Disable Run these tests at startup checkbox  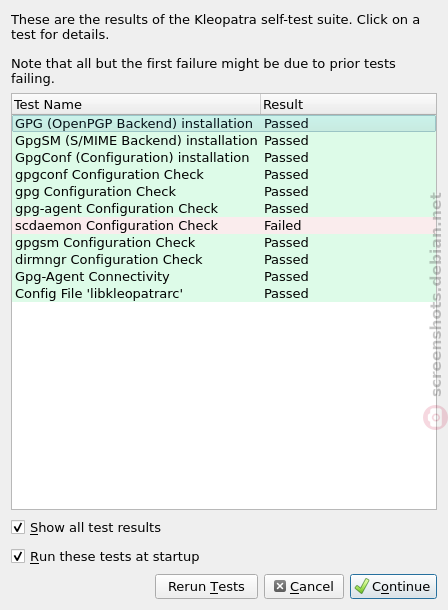pyautogui.click(x=18, y=556)
